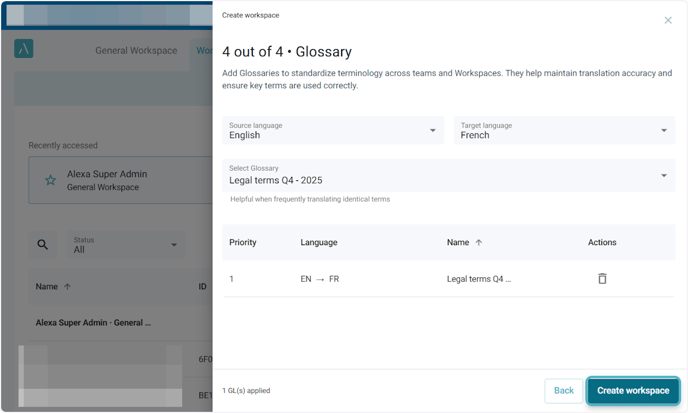Click the search magnifier icon
This screenshot has width=688, height=413.
click(42, 245)
